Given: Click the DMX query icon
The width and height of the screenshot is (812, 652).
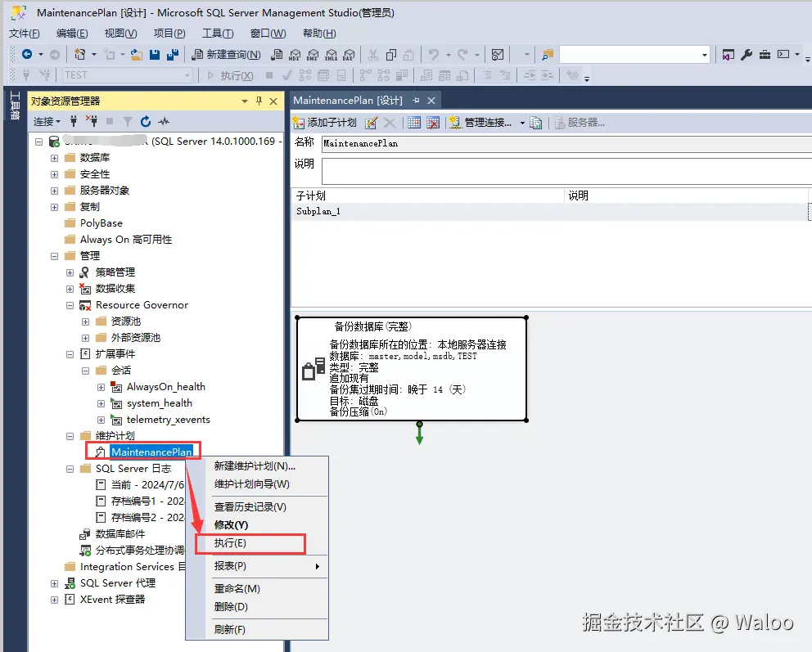Looking at the screenshot, I should [313, 54].
